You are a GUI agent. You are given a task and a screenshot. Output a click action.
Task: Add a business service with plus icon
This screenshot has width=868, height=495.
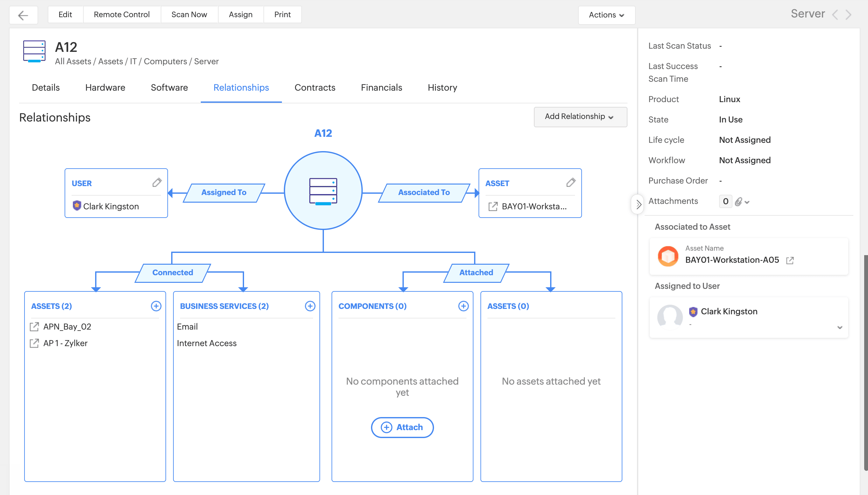(310, 306)
